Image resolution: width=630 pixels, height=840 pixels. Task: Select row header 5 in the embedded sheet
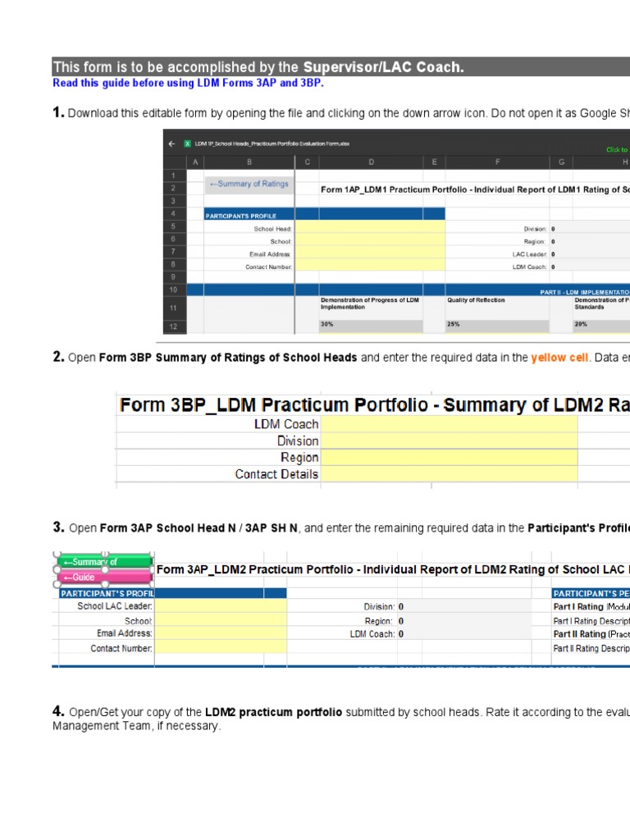[174, 226]
